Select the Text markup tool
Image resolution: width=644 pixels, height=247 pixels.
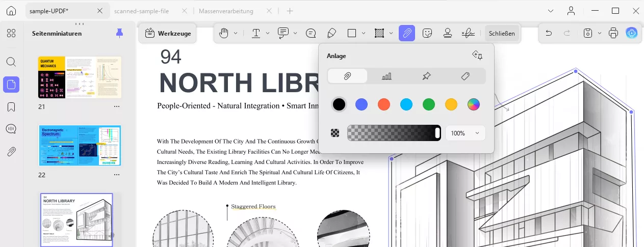pos(256,33)
